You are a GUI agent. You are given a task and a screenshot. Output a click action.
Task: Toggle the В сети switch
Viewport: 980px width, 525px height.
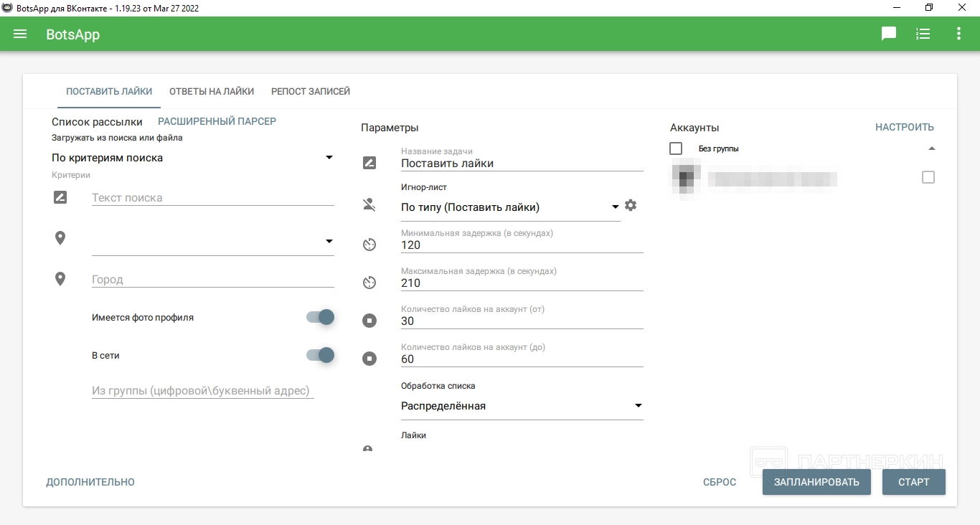(321, 355)
